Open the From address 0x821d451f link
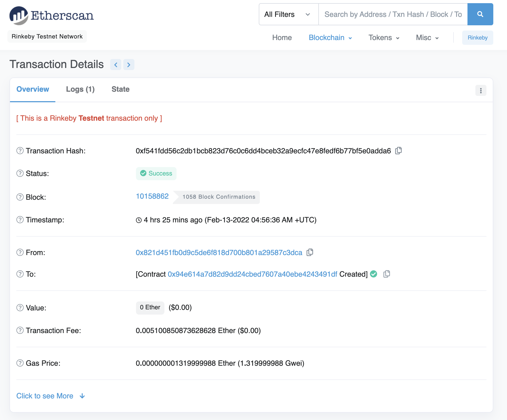This screenshot has width=507, height=420. click(x=219, y=252)
